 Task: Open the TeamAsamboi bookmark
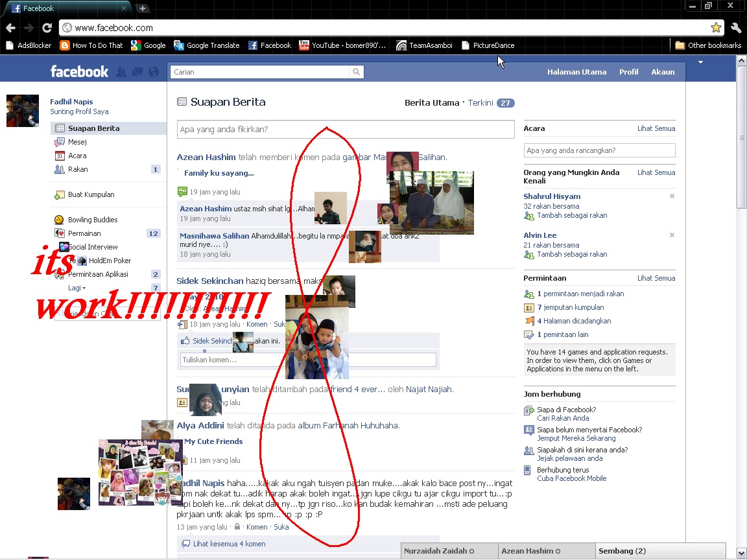425,45
